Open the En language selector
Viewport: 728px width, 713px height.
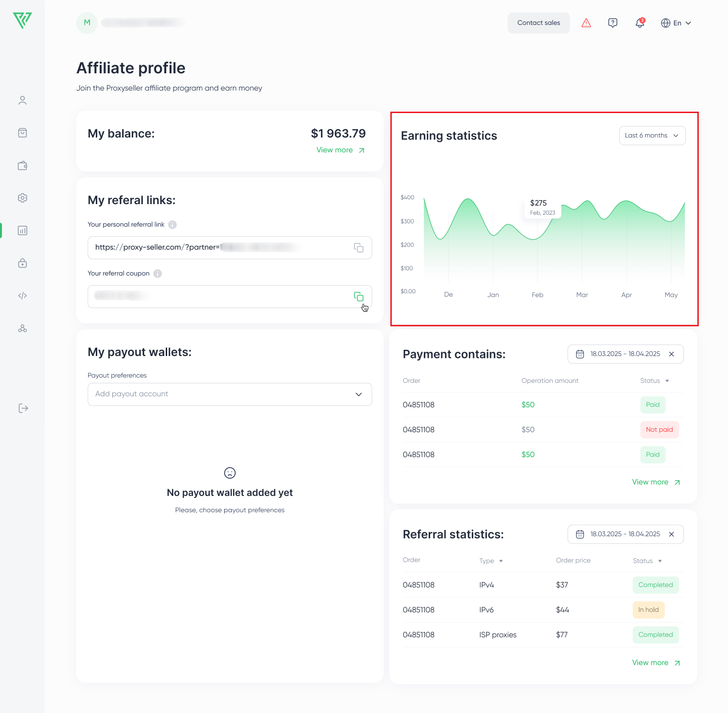676,23
